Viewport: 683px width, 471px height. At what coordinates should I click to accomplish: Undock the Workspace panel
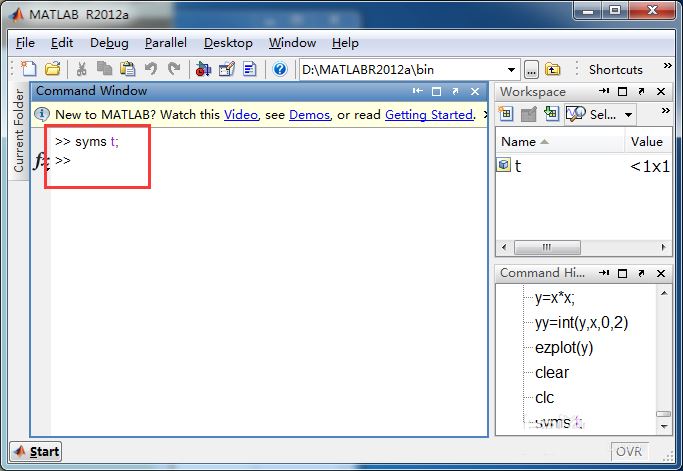641,91
